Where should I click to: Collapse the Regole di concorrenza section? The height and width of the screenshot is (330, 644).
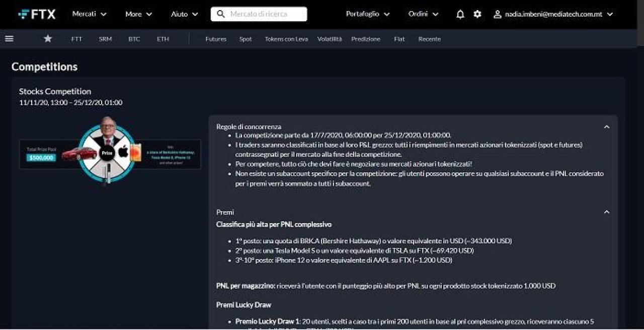pyautogui.click(x=606, y=127)
